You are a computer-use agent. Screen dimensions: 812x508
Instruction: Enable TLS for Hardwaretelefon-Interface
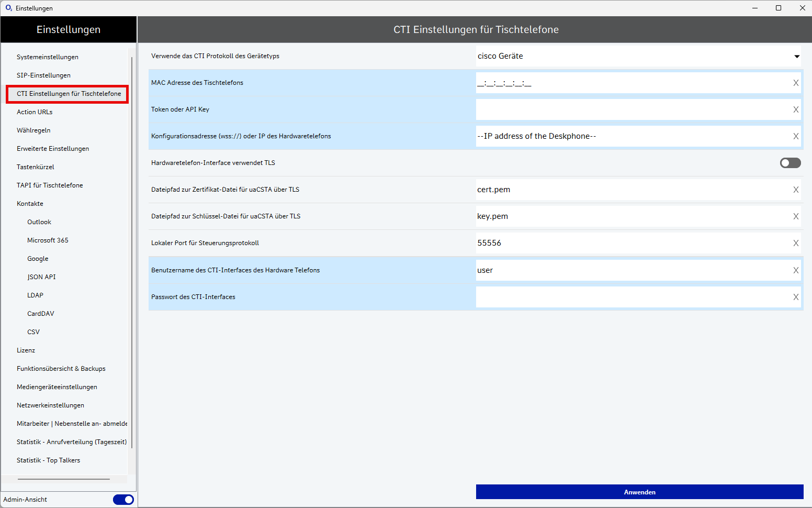tap(790, 163)
